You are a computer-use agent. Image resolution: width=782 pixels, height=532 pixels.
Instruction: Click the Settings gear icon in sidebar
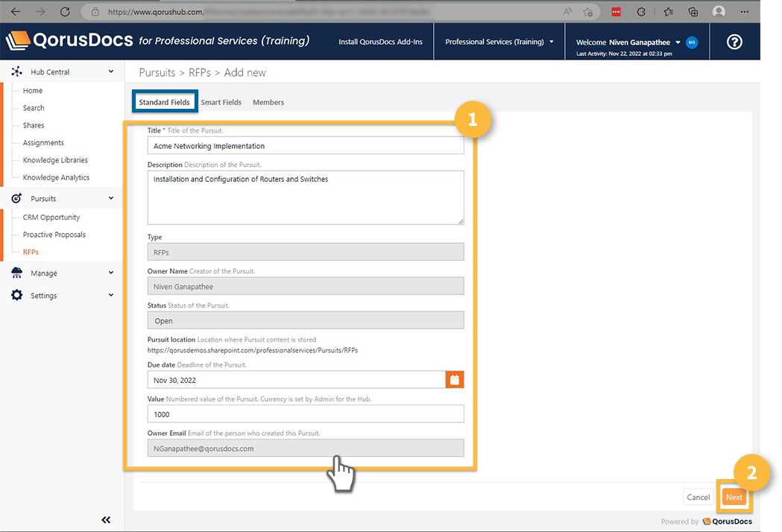tap(16, 294)
